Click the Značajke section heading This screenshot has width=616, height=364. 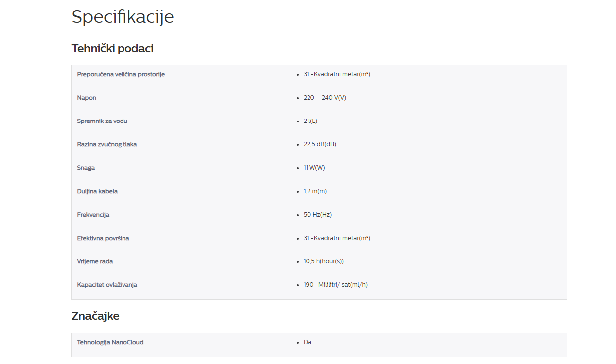click(95, 316)
